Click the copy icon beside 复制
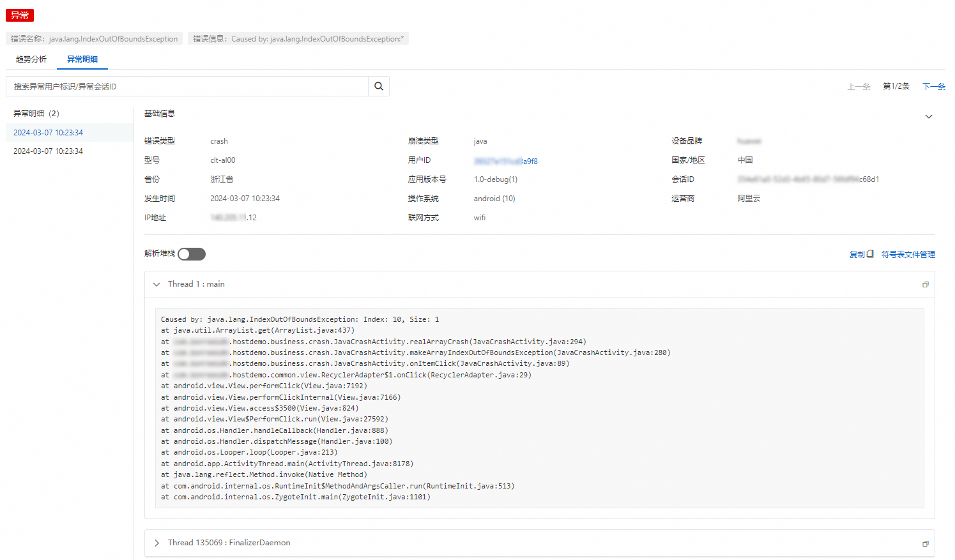The image size is (955, 560). [x=870, y=254]
